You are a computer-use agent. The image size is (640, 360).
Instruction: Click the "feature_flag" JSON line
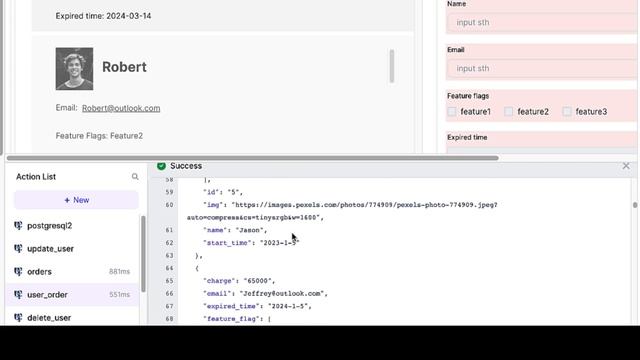(x=237, y=319)
